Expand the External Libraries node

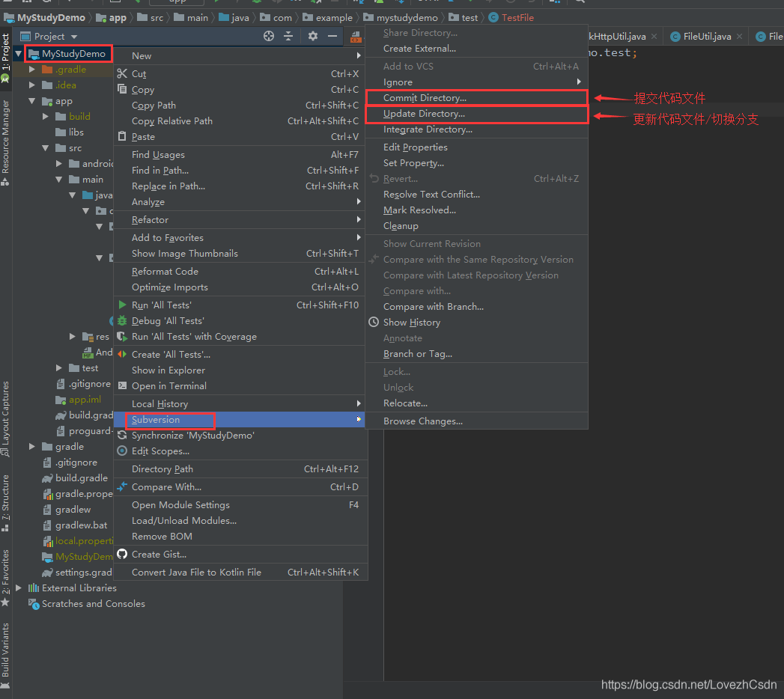(19, 588)
